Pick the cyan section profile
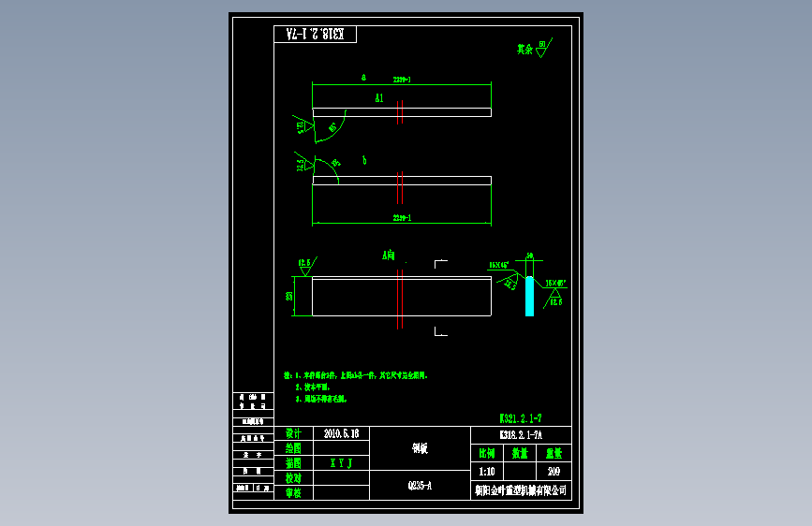The image size is (812, 526). tap(529, 296)
